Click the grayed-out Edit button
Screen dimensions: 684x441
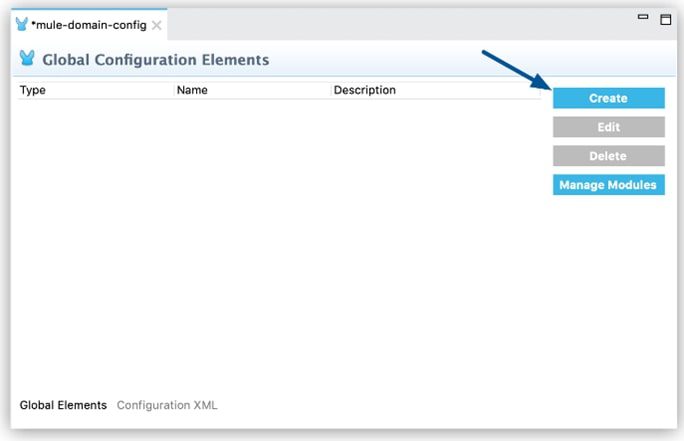point(609,127)
